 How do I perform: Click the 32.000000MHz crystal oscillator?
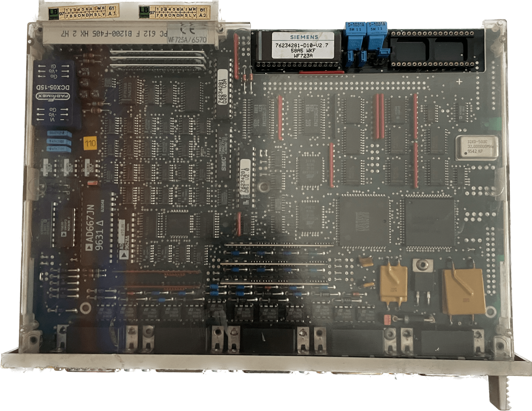click(x=477, y=147)
